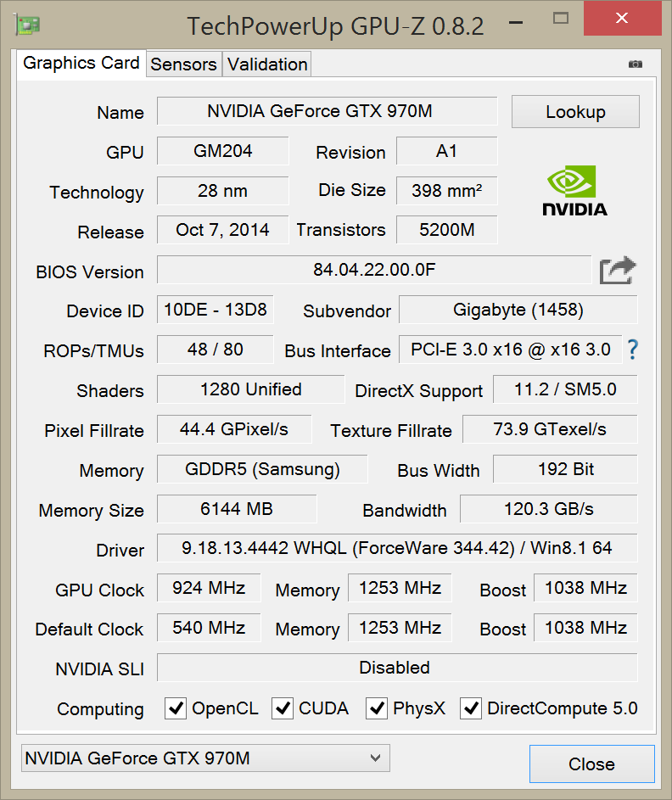672x800 pixels.
Task: Click the BIOS Version field 84.04.22.00.0F
Action: coord(374,270)
